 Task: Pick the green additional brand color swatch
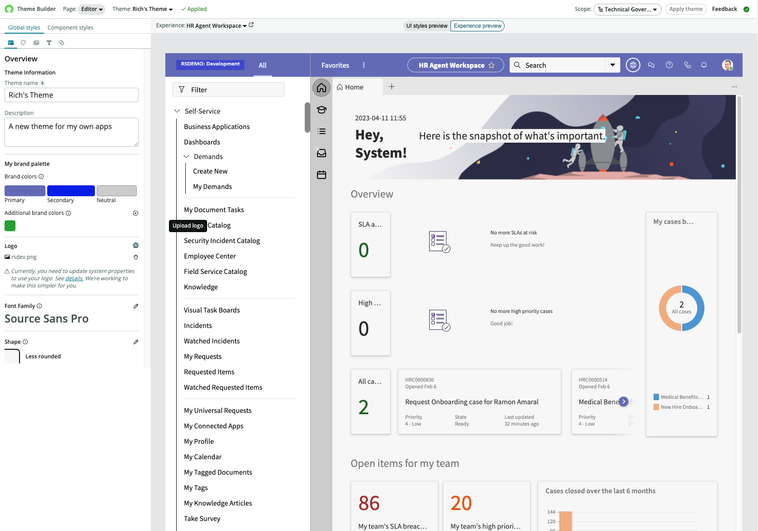click(x=10, y=226)
